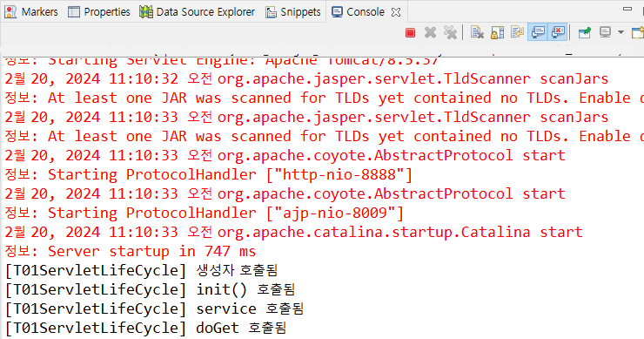This screenshot has height=339, width=644.
Task: Toggle show console on standard out change
Action: (x=538, y=32)
